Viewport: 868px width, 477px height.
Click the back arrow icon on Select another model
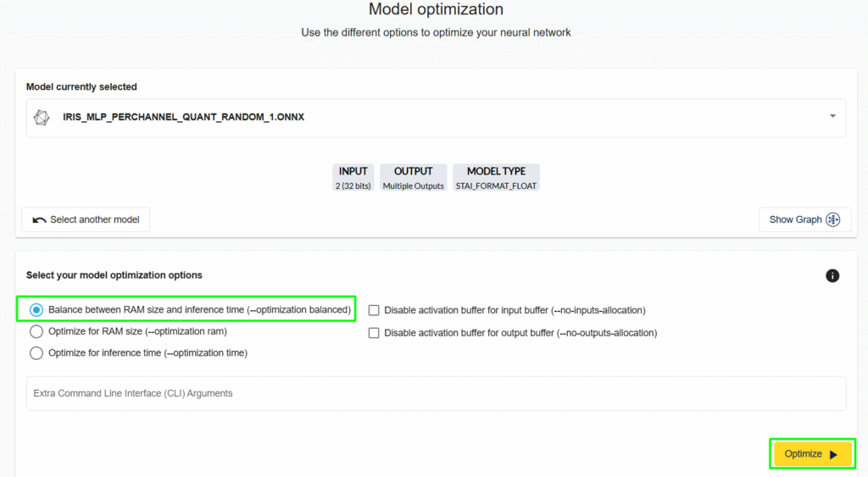pyautogui.click(x=39, y=220)
